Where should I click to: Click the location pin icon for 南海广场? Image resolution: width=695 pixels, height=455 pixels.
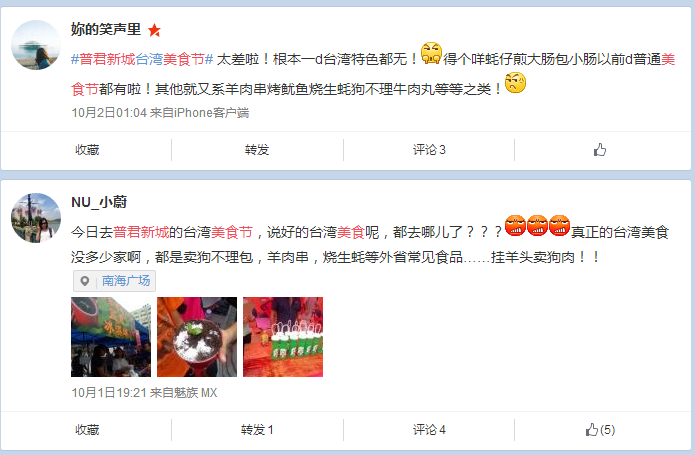coord(85,281)
